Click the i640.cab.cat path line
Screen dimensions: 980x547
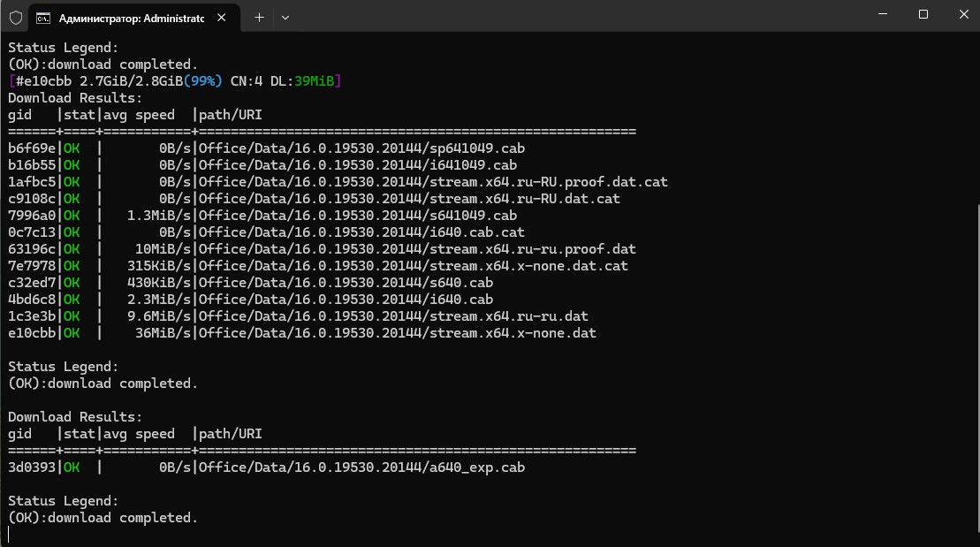(361, 232)
